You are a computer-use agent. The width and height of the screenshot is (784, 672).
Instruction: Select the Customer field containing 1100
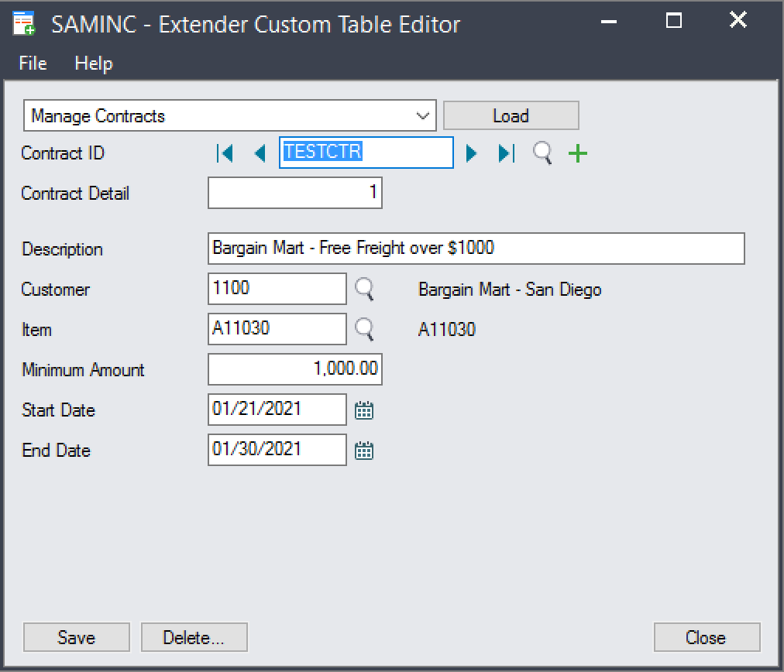[277, 289]
